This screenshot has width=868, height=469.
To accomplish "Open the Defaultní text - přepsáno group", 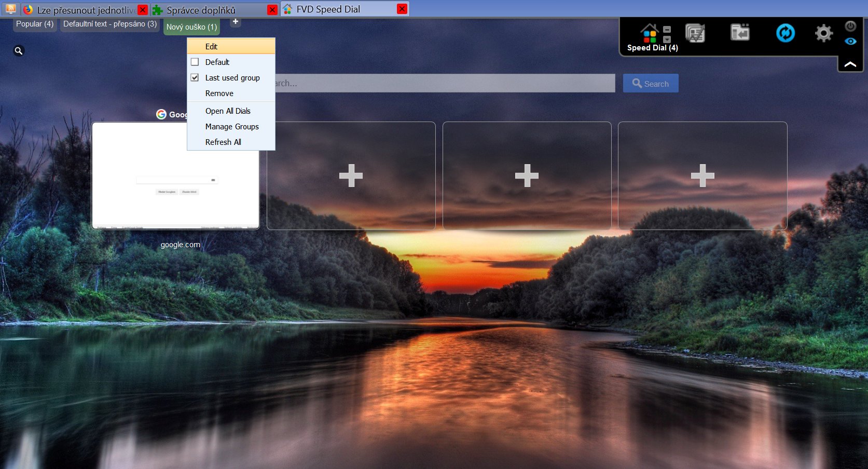I will [x=110, y=24].
